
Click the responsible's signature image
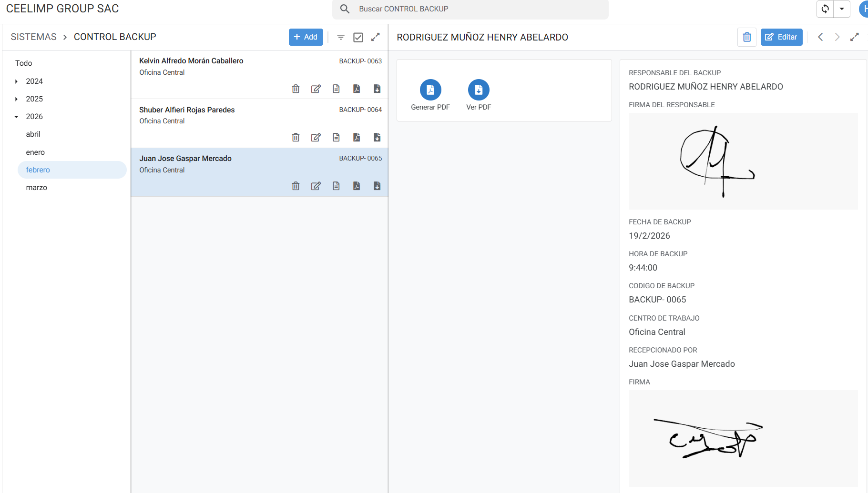click(x=743, y=161)
